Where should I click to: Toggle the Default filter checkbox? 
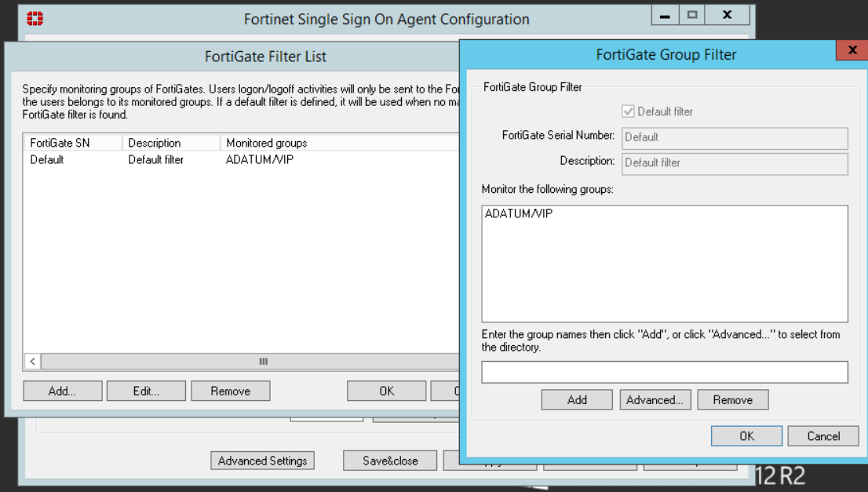pyautogui.click(x=628, y=111)
